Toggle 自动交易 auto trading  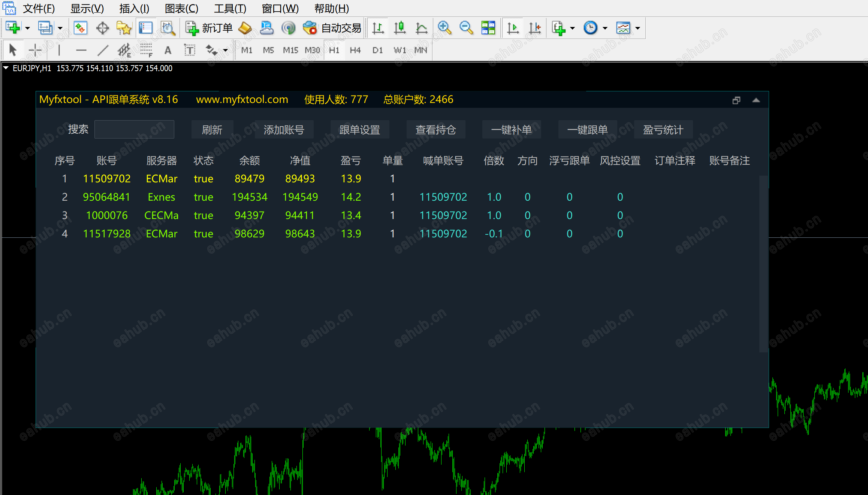[x=332, y=28]
